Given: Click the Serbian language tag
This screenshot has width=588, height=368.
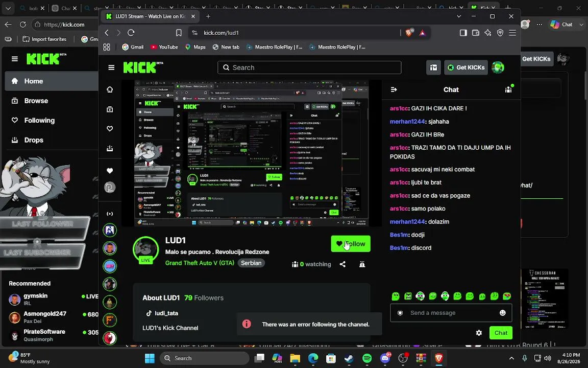Looking at the screenshot, I should click(251, 263).
